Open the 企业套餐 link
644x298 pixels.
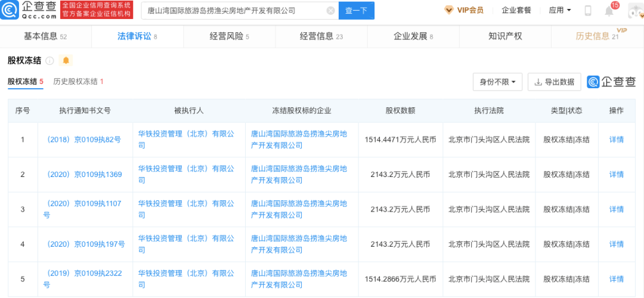pos(516,10)
